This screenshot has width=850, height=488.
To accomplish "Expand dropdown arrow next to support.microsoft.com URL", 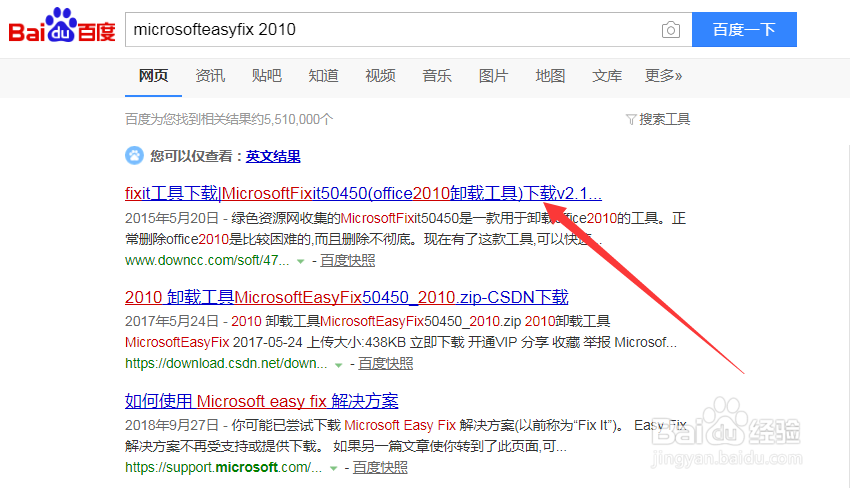I will point(333,468).
